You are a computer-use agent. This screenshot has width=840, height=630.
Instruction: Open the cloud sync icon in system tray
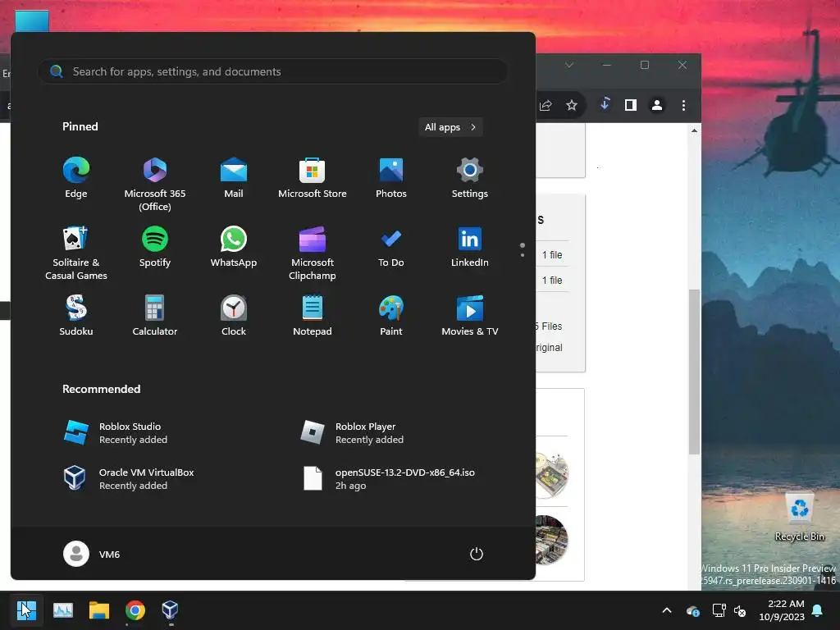coord(692,610)
